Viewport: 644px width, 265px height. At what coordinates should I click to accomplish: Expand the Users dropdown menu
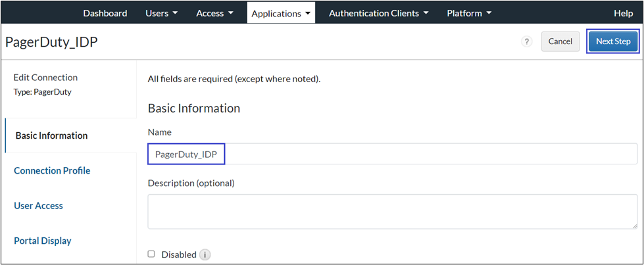coord(161,13)
